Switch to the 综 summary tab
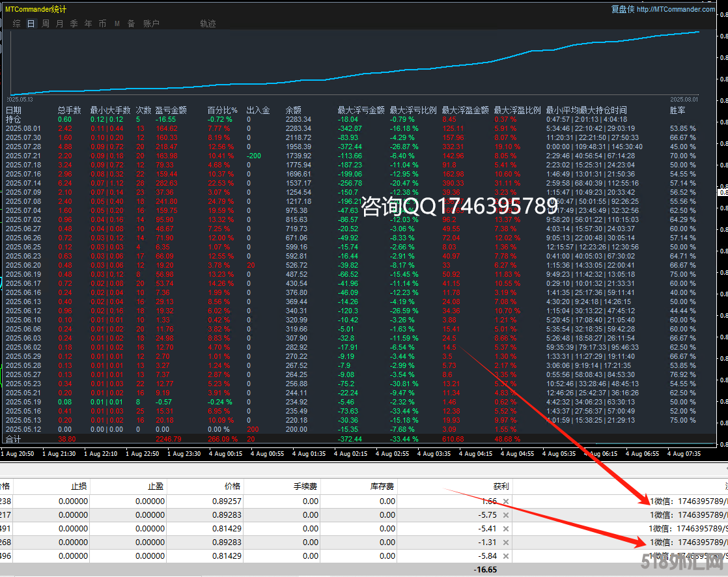This screenshot has height=577, width=728. (x=17, y=23)
